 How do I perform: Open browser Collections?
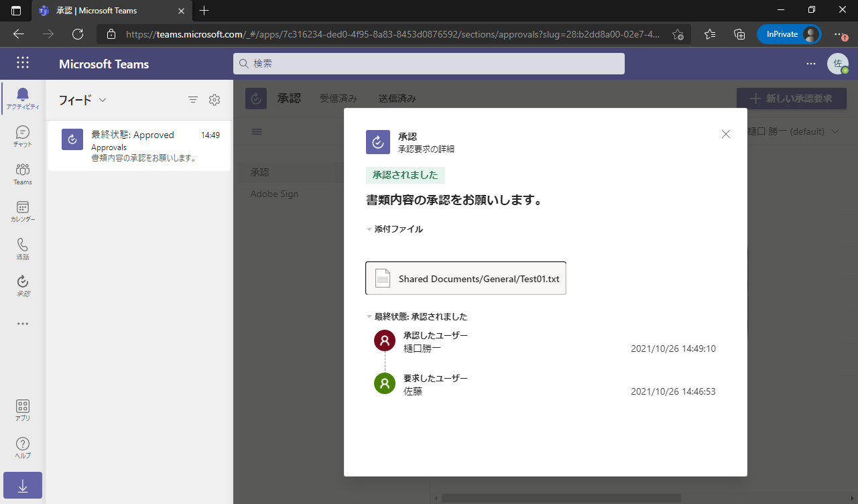point(739,34)
